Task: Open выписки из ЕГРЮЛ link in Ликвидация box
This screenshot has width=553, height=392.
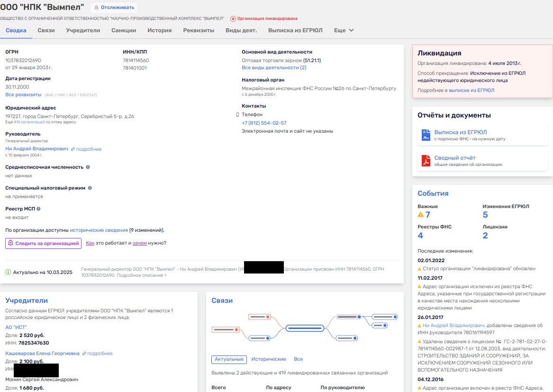Action: (x=471, y=91)
